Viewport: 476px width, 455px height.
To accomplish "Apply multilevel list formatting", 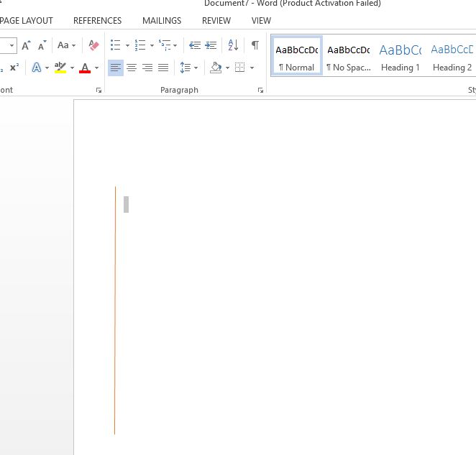I will pos(165,45).
